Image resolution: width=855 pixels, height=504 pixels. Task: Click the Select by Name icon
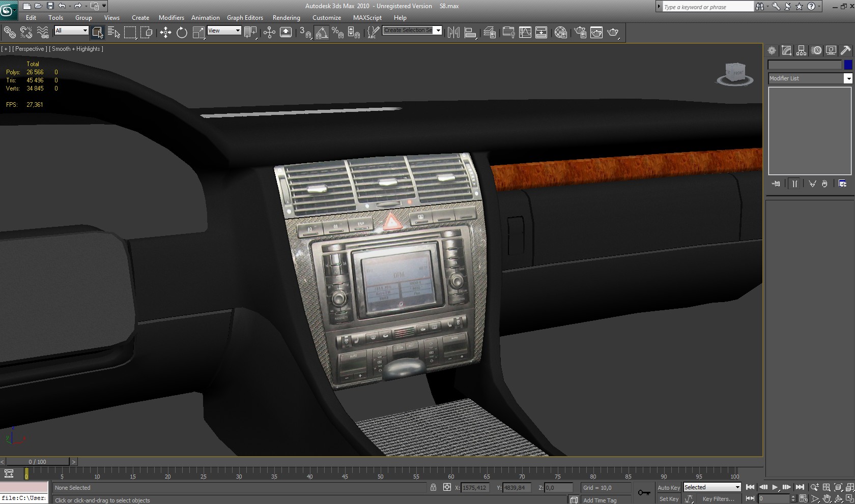tap(114, 33)
